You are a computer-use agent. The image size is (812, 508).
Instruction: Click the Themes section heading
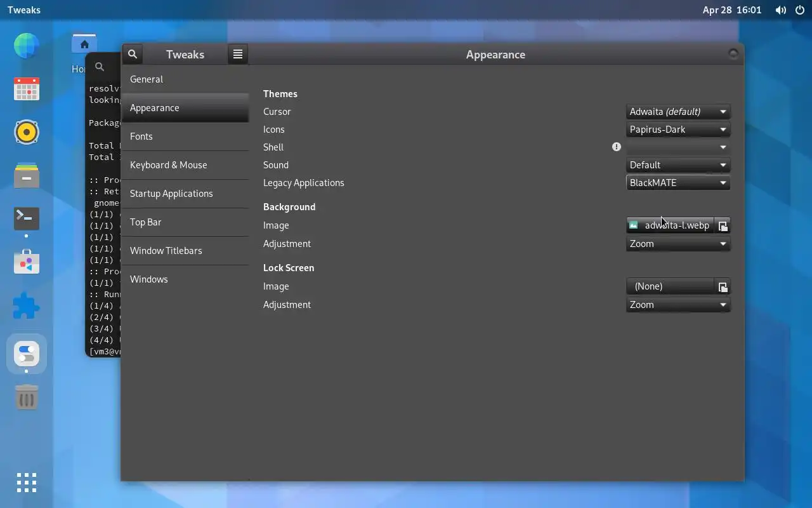click(x=280, y=94)
